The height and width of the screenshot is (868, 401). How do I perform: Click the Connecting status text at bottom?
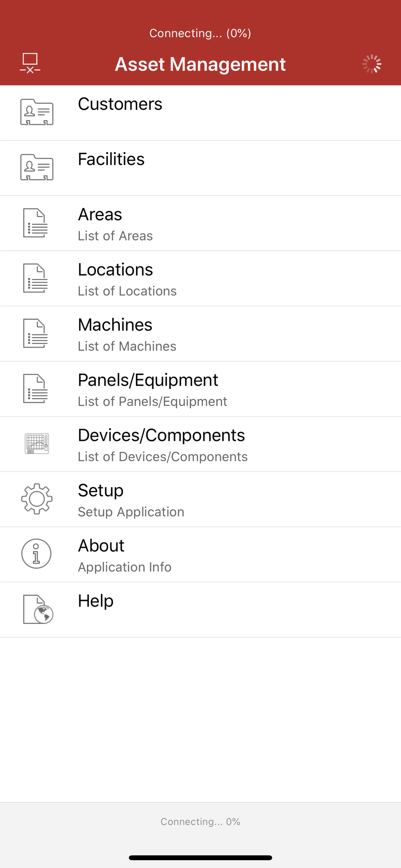click(x=200, y=822)
